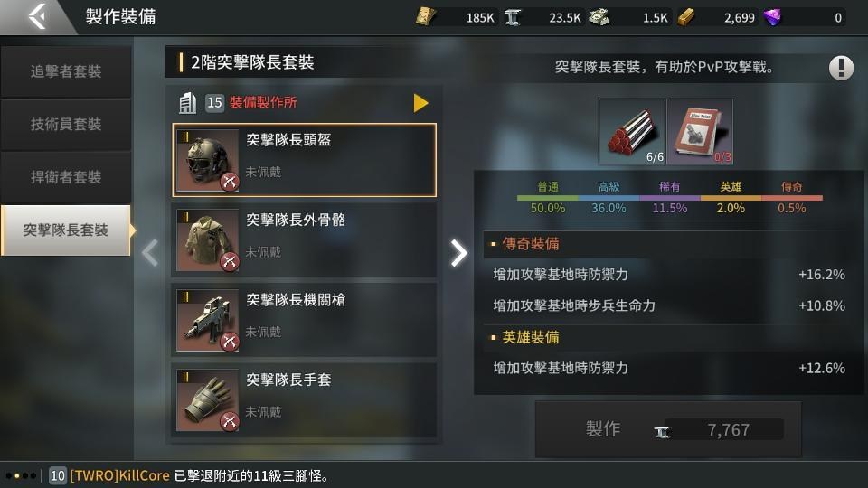Go to next set with right chevron
868x488 pixels.
(x=458, y=253)
